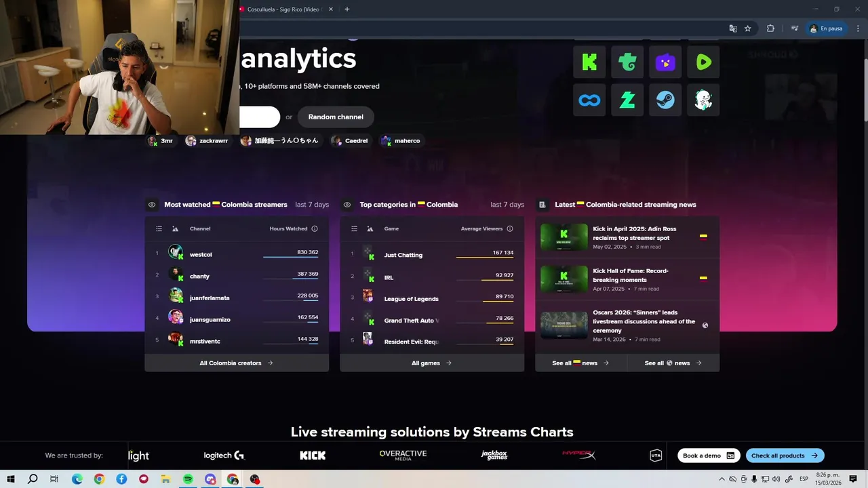Open Spotify from the taskbar

tap(188, 479)
